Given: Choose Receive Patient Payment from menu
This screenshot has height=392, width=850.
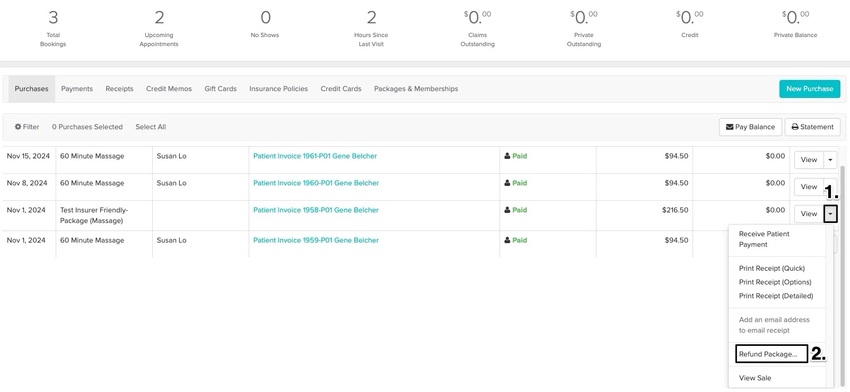Looking at the screenshot, I should coord(764,239).
